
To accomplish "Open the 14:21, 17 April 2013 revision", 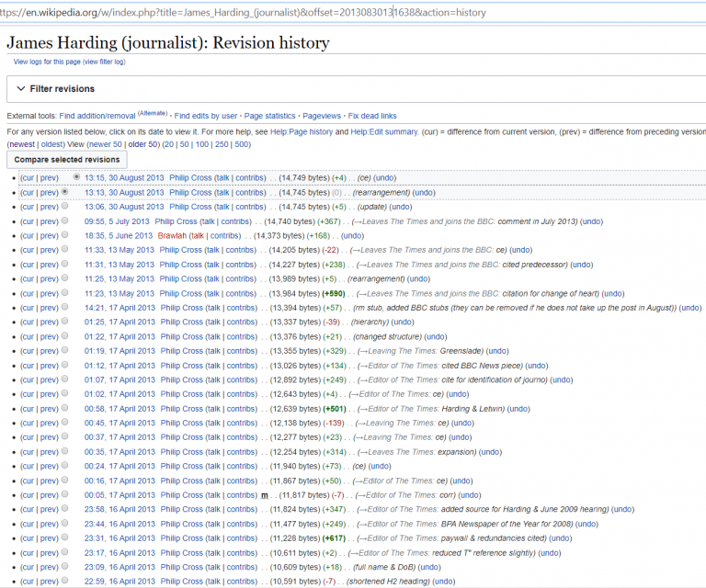I will [120, 308].
